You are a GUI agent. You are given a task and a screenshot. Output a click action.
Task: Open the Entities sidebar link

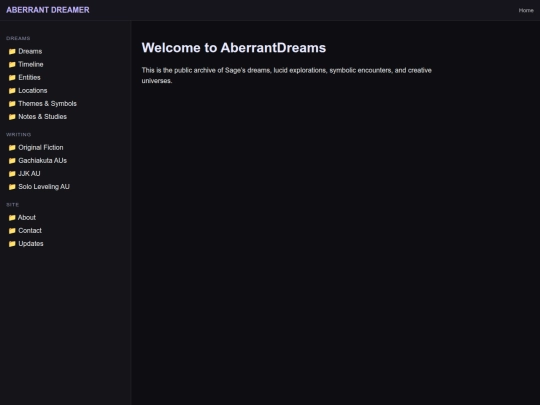pos(29,77)
